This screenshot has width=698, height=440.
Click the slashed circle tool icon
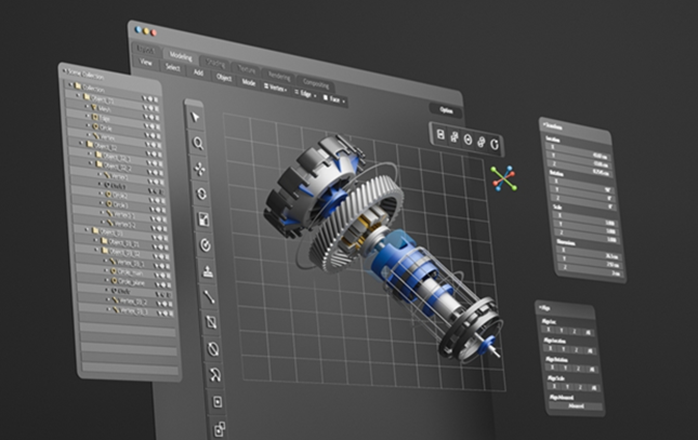[x=213, y=349]
